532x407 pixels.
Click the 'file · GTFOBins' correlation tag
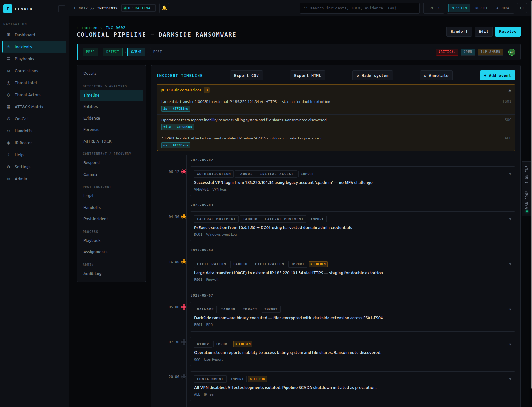coord(178,127)
